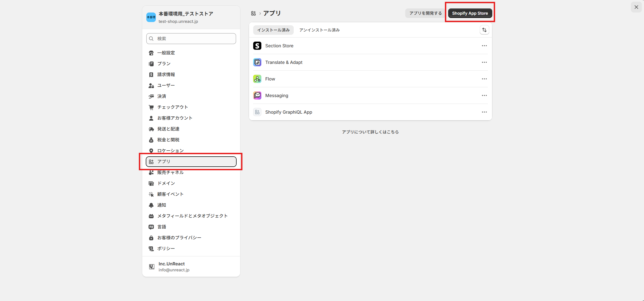644x301 pixels.
Task: Open 決済 settings
Action: 191,96
